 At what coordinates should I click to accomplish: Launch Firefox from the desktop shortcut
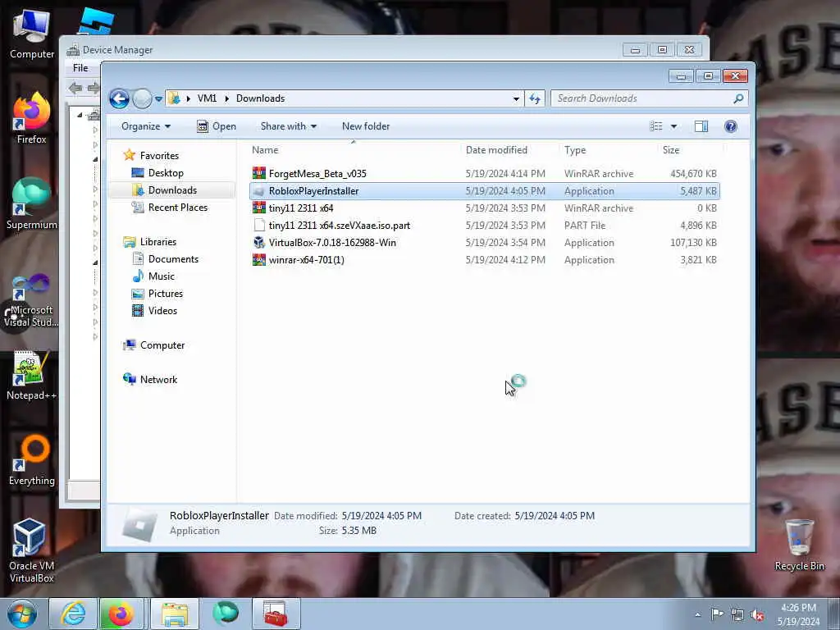pos(31,118)
